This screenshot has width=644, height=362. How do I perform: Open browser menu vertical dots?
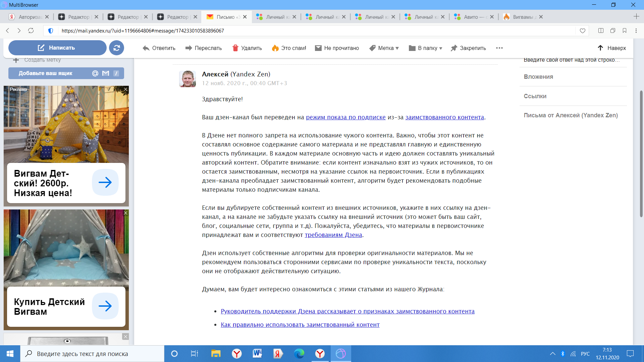pyautogui.click(x=636, y=31)
